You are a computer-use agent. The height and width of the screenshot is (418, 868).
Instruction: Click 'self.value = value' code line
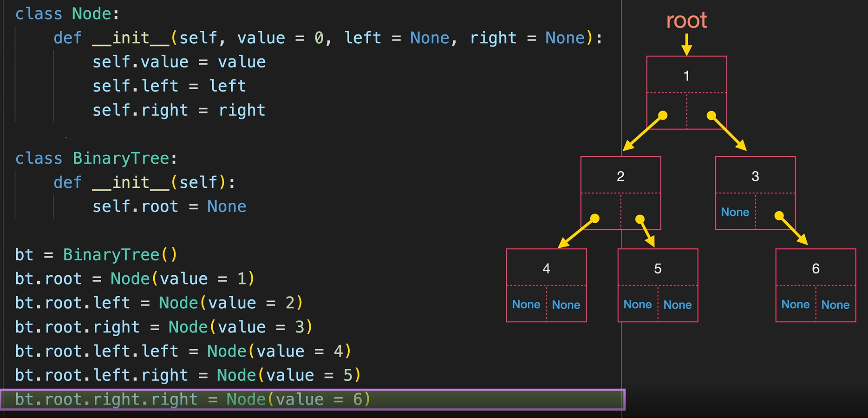point(179,62)
